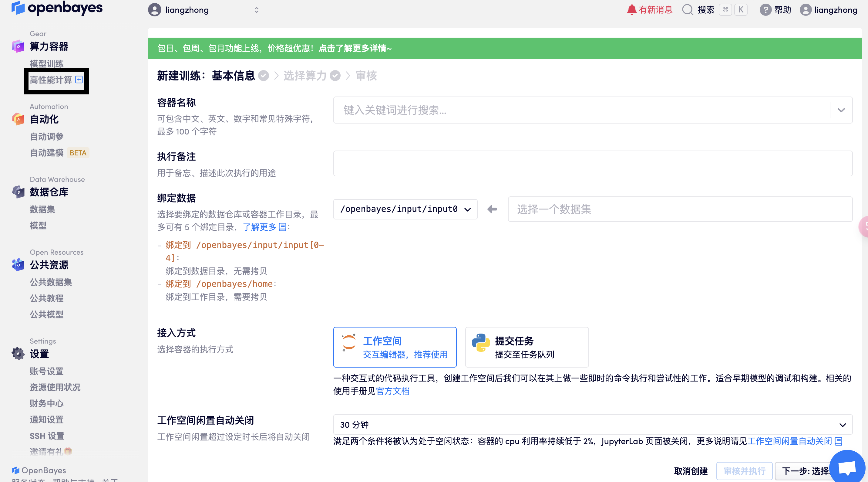The width and height of the screenshot is (868, 482).
Task: Click the 数据仓库 Data Warehouse icon
Action: coord(18,192)
